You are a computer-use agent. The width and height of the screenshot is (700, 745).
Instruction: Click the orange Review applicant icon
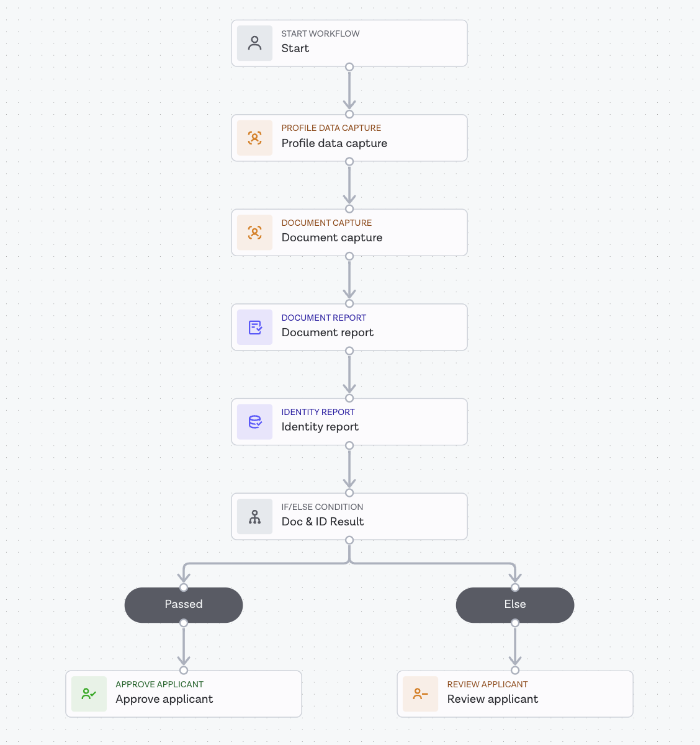(x=420, y=694)
